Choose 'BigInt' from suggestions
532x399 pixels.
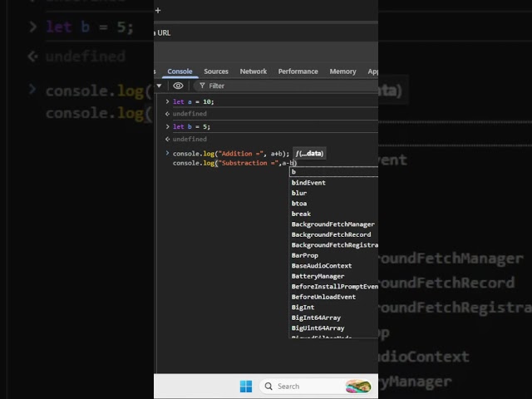[333, 308]
